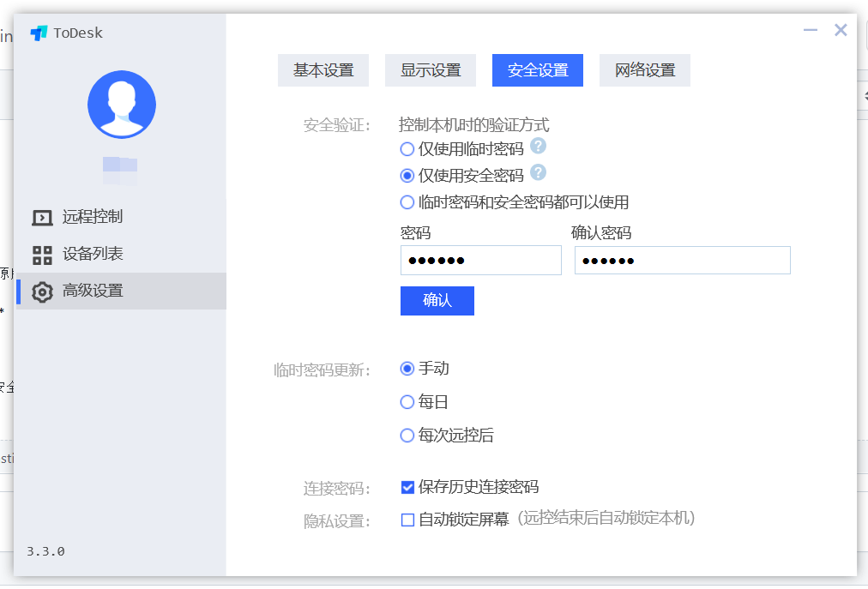
Task: Click the 高级设置 gear icon
Action: [x=42, y=291]
